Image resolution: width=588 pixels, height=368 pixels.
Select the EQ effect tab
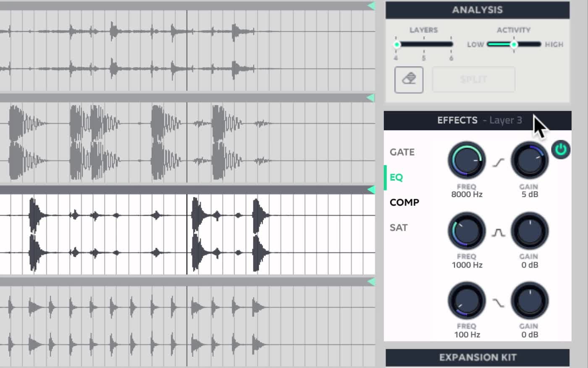click(396, 177)
